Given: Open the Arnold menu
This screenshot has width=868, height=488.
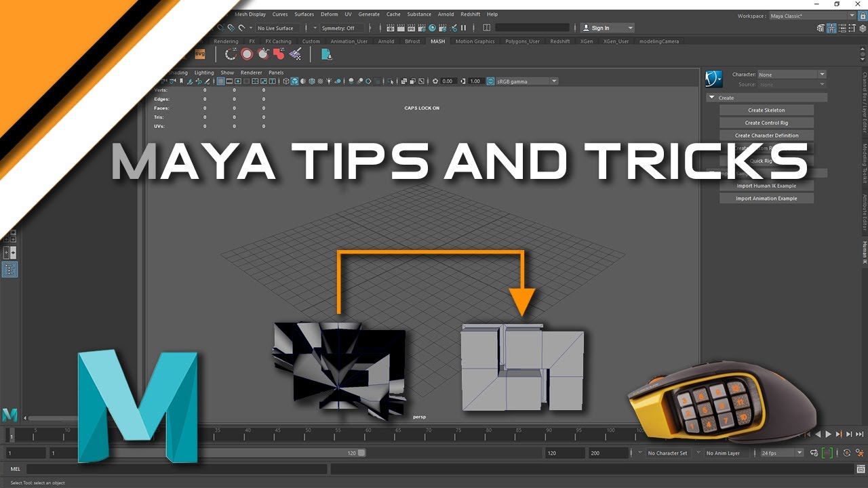Looking at the screenshot, I should (x=446, y=14).
